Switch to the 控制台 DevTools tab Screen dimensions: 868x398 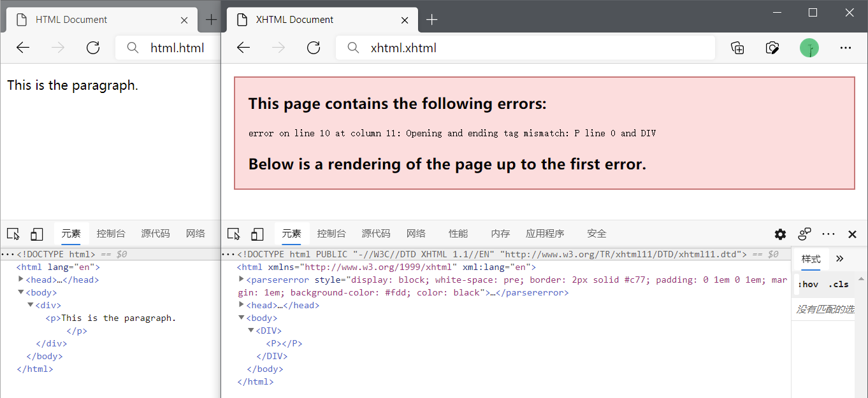[331, 233]
